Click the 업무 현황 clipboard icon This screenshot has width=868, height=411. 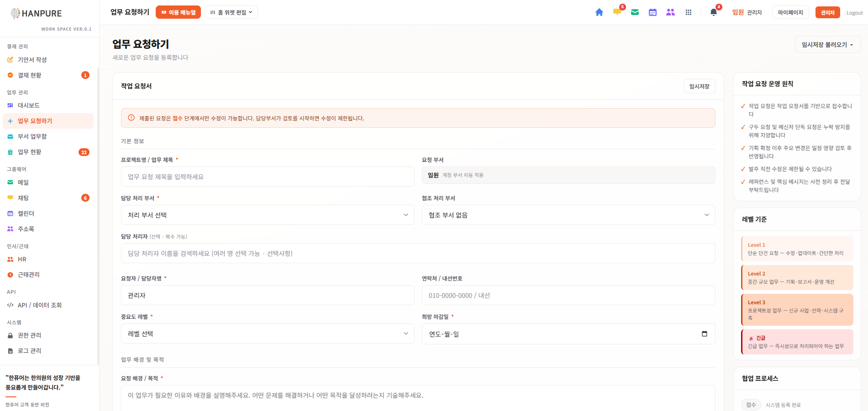pyautogui.click(x=10, y=152)
